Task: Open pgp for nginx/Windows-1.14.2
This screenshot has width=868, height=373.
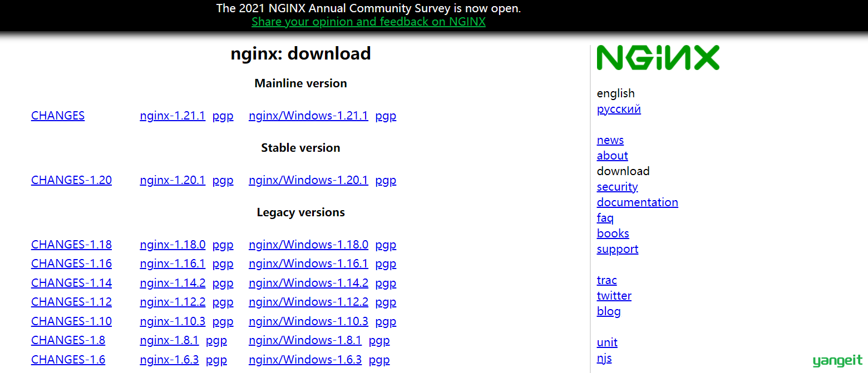Action: pyautogui.click(x=386, y=284)
